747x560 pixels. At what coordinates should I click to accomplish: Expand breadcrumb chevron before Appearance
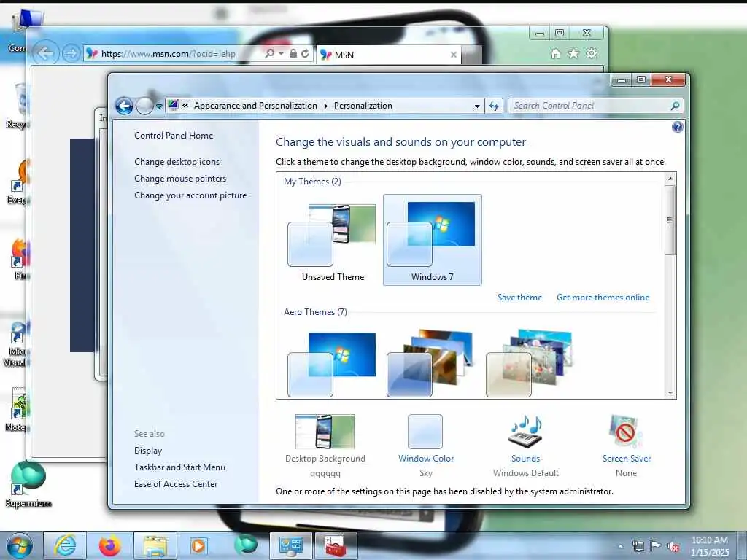click(185, 106)
